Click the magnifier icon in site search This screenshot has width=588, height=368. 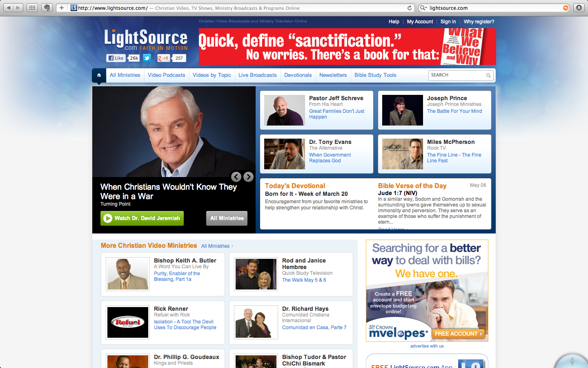[488, 75]
